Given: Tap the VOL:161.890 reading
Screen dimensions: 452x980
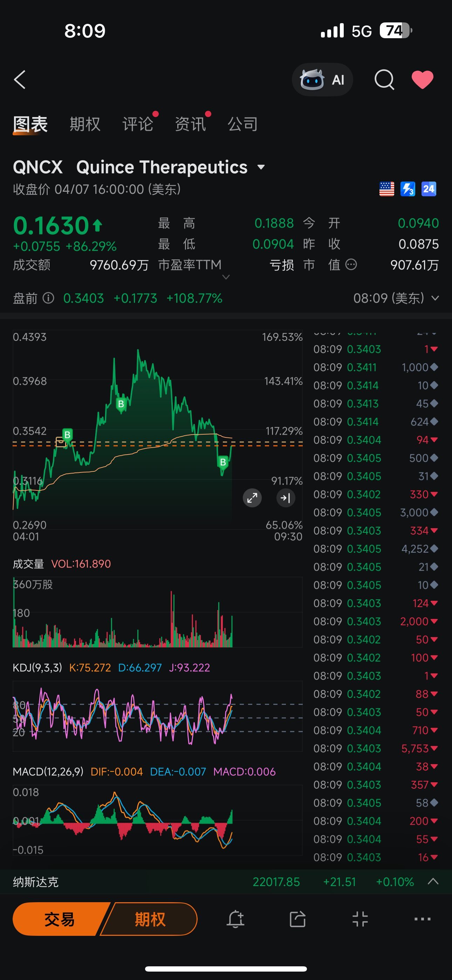Looking at the screenshot, I should pyautogui.click(x=81, y=564).
